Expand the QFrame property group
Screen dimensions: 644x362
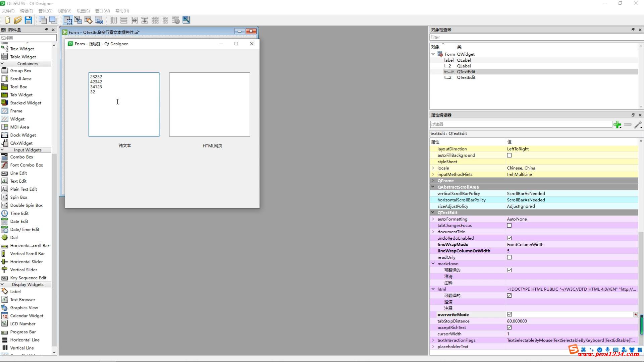tap(433, 181)
